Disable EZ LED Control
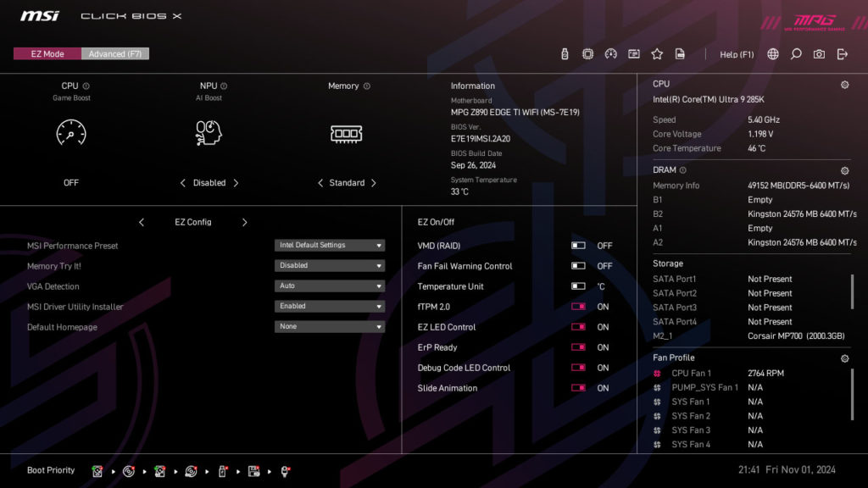Viewport: 868px width, 488px height. (x=579, y=327)
